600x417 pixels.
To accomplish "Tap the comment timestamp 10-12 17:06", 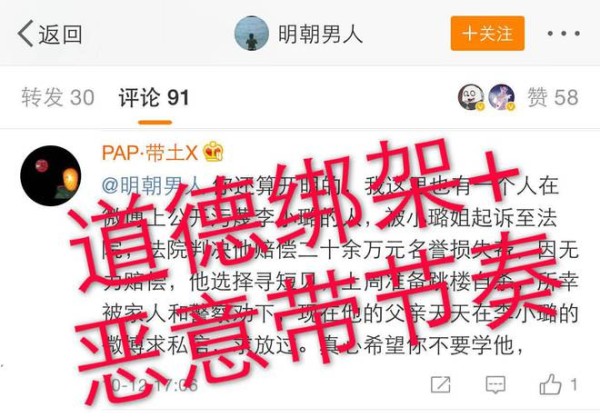I will point(152,384).
